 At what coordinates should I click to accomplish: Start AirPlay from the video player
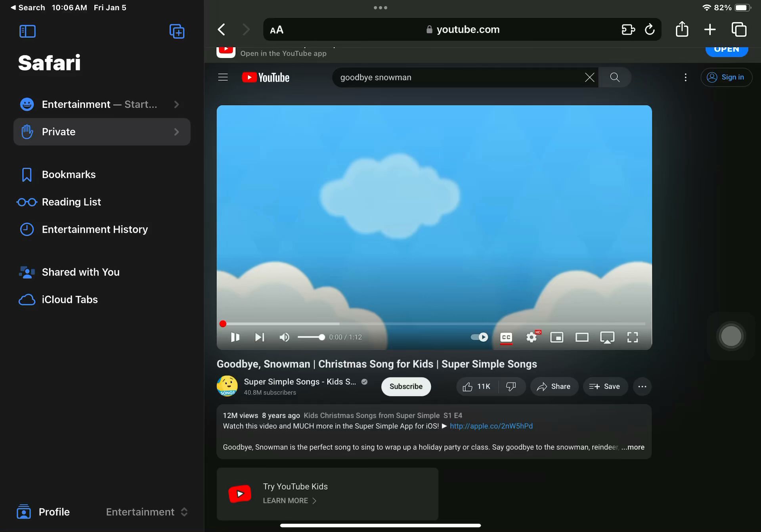pyautogui.click(x=607, y=337)
